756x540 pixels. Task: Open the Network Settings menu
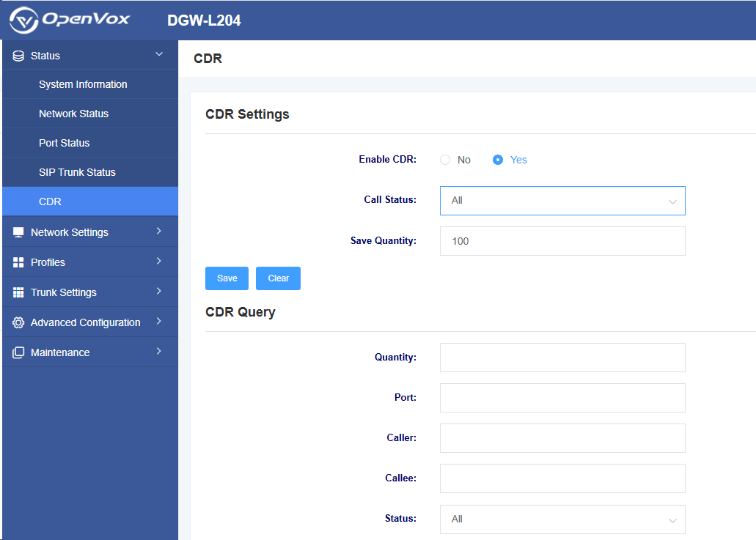(x=90, y=232)
